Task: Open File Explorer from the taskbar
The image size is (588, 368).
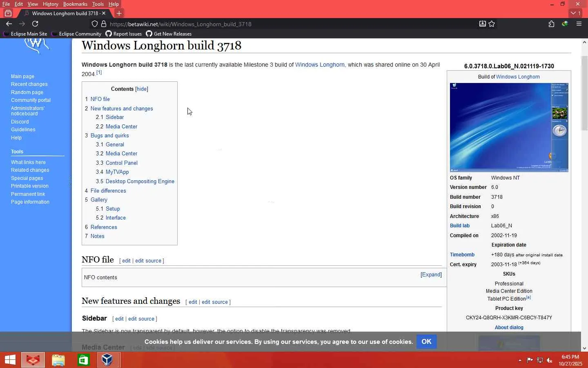Action: [58, 360]
